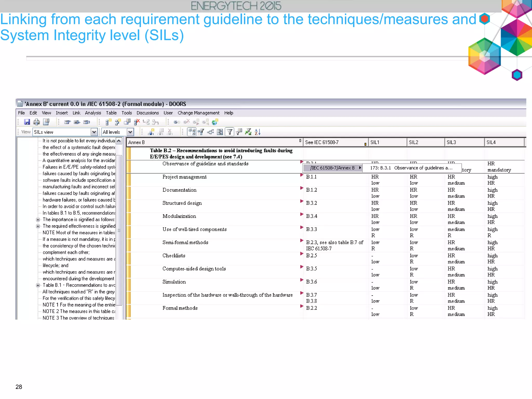
Task: Expand the 'Table B.1 - Recommendations' tree node
Action: click(x=38, y=285)
